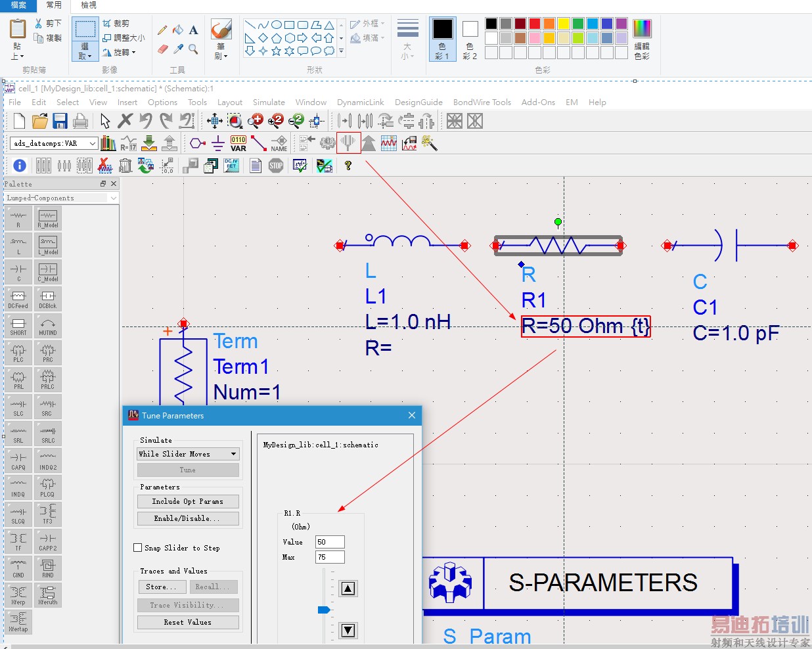Choose the DCFeed component in palette
This screenshot has width=812, height=649.
click(x=18, y=299)
